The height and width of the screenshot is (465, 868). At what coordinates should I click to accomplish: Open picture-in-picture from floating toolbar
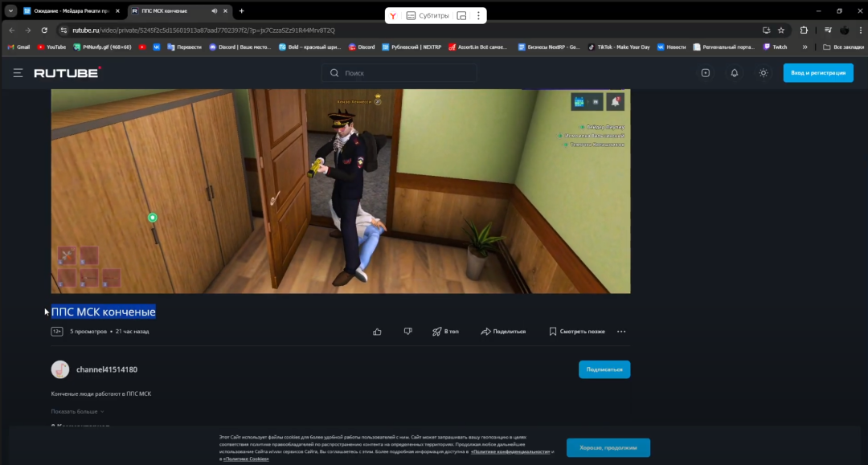[x=461, y=16]
